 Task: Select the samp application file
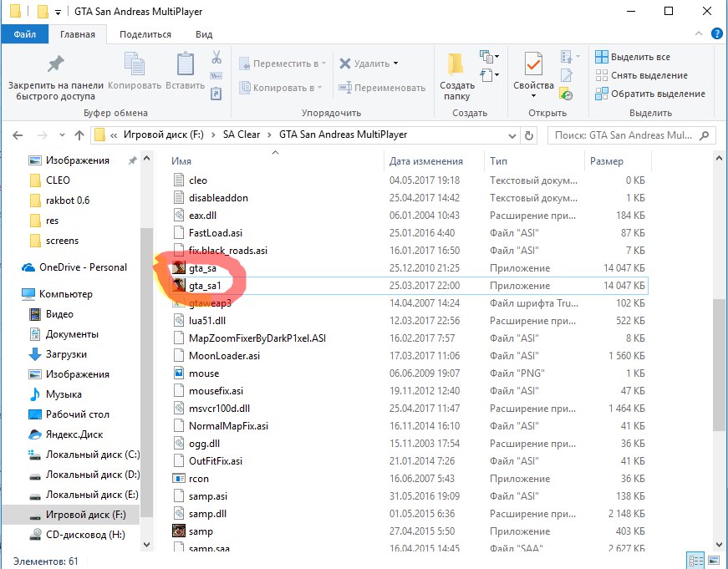409,531
